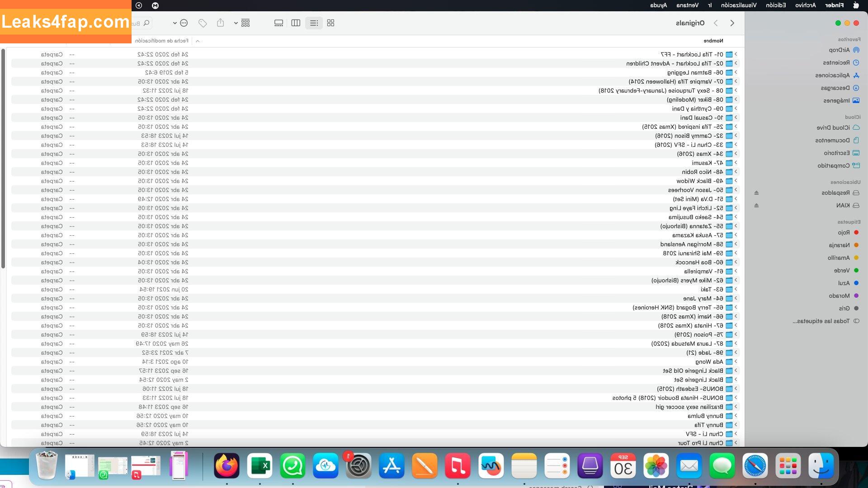Eject the KIAN volume

[x=756, y=206]
